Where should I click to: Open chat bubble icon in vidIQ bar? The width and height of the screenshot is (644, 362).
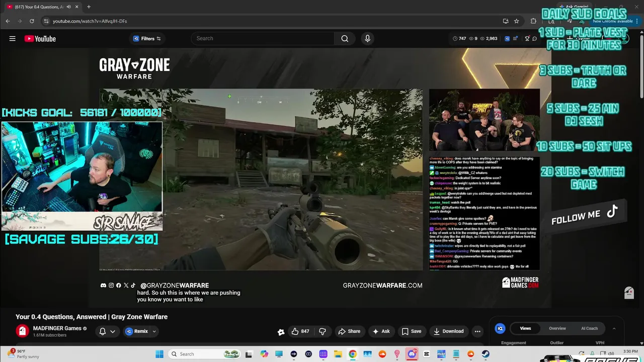[534, 39]
